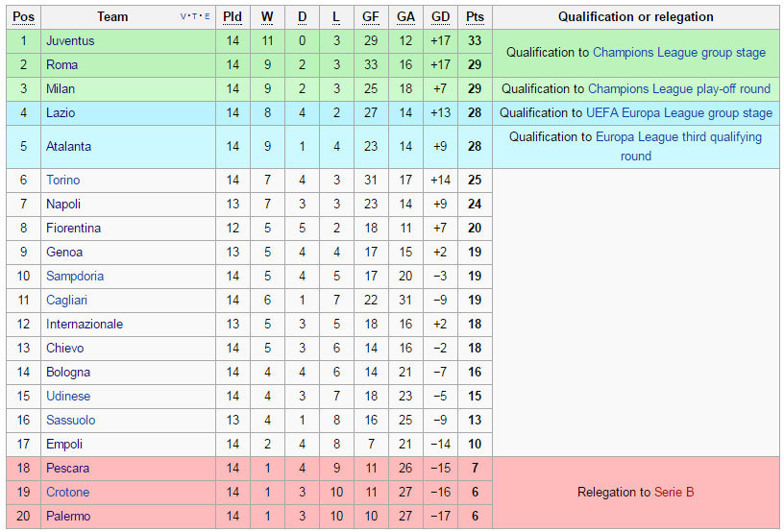
Task: Follow the Champions League play-off round link
Action: pos(679,89)
